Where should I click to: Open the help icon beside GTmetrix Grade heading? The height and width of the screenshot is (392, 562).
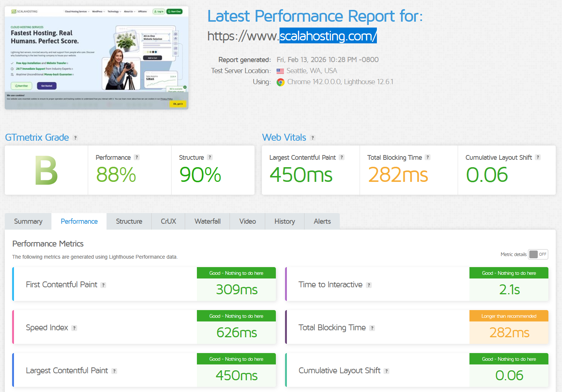click(76, 137)
